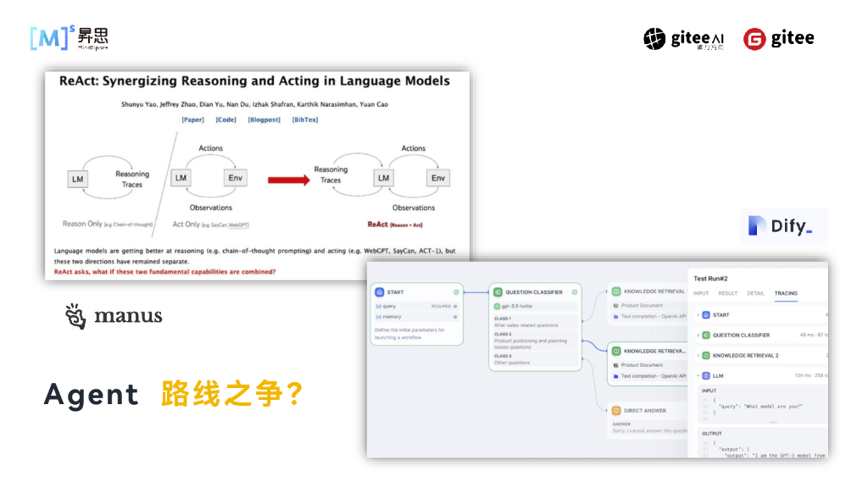Screen dimensions: 868x488
Task: Click the green checkmark on the START node
Action: point(456,292)
